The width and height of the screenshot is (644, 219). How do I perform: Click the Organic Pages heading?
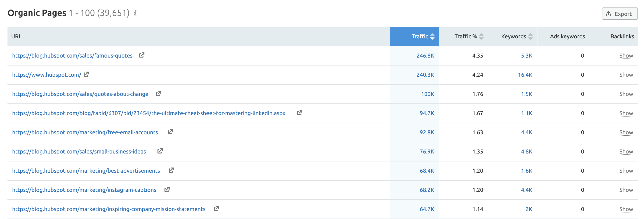(37, 13)
